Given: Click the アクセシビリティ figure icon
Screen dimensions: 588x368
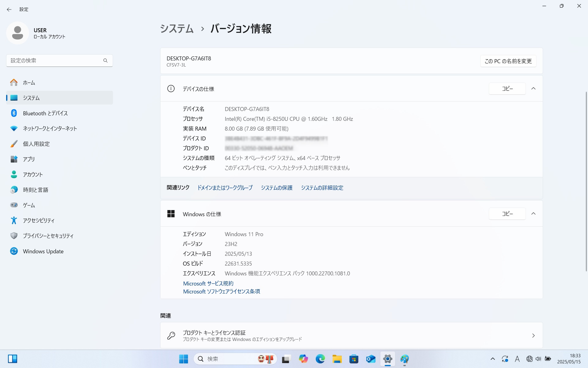Looking at the screenshot, I should 14,220.
